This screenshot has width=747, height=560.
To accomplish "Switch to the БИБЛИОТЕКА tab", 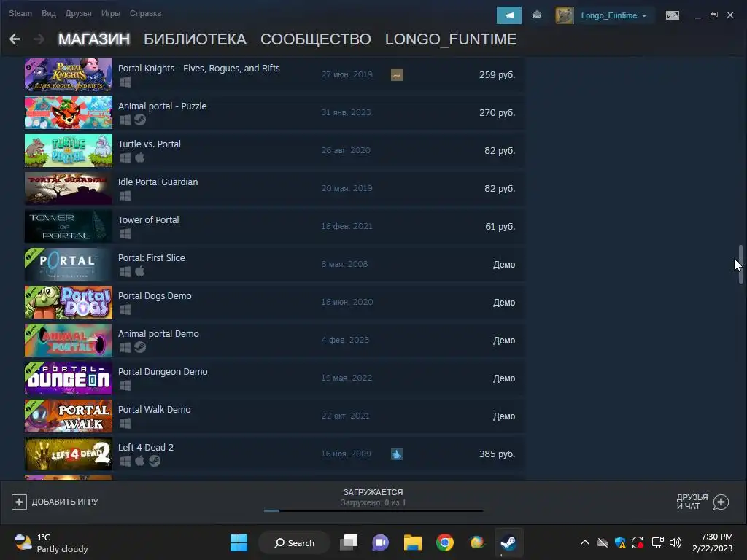I will [x=195, y=39].
